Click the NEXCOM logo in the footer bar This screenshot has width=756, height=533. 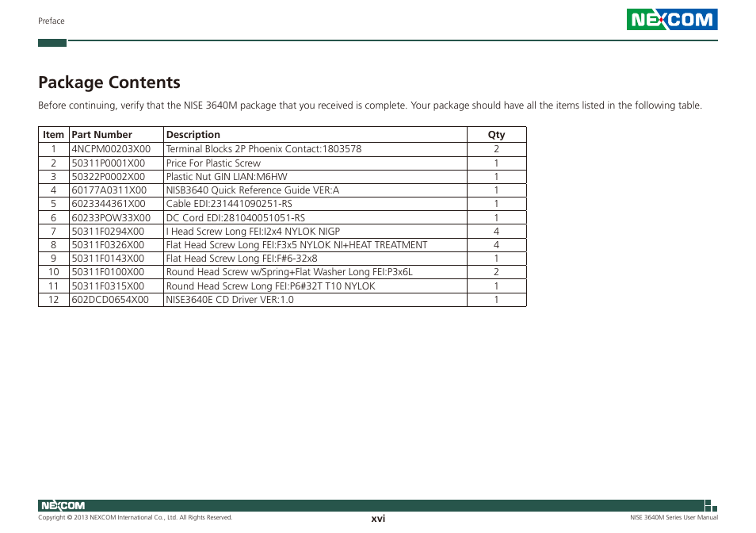(x=63, y=505)
